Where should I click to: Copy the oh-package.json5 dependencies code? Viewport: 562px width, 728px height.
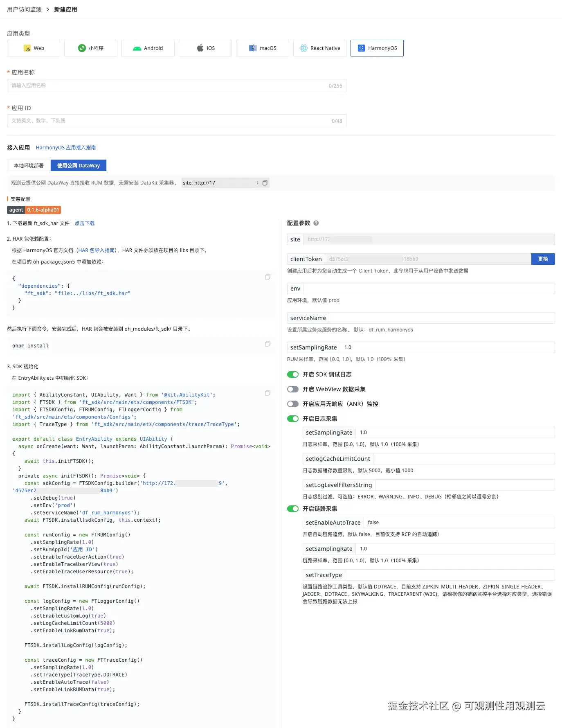pyautogui.click(x=268, y=277)
